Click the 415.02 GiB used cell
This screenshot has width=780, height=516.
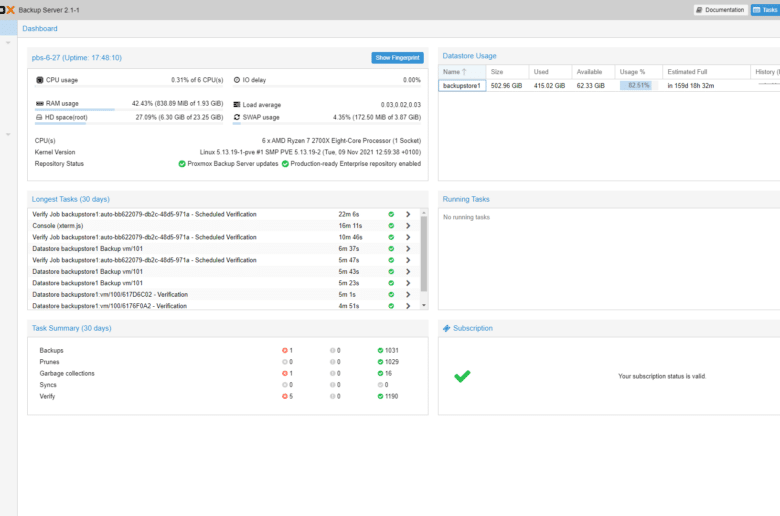[550, 86]
